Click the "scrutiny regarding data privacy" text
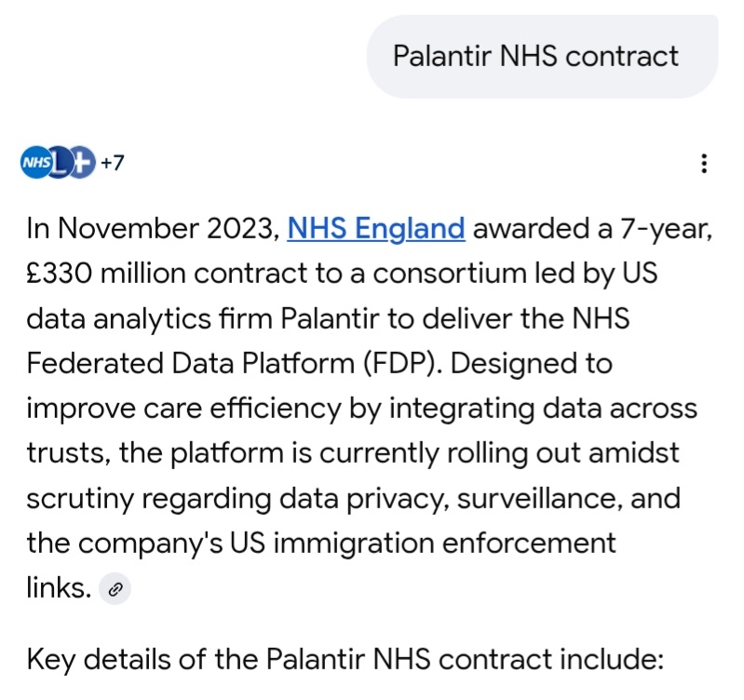 [x=197, y=498]
